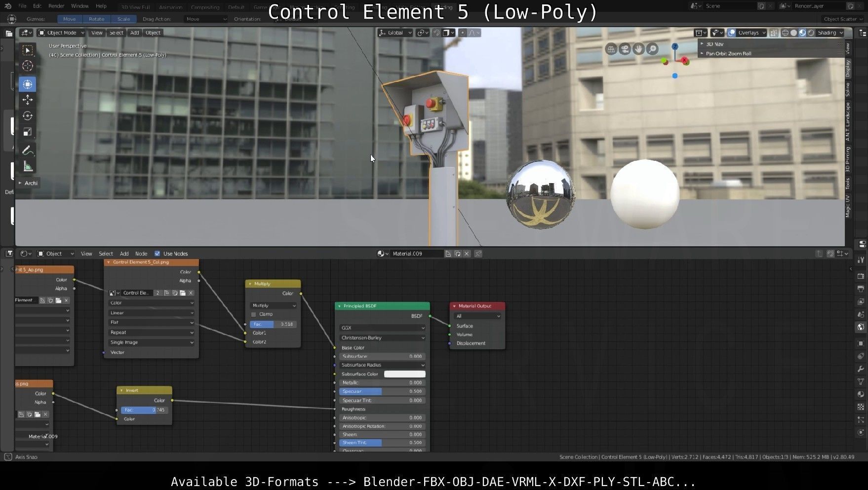Open the 3D viewport Object menu
This screenshot has height=490, width=868.
(x=153, y=33)
